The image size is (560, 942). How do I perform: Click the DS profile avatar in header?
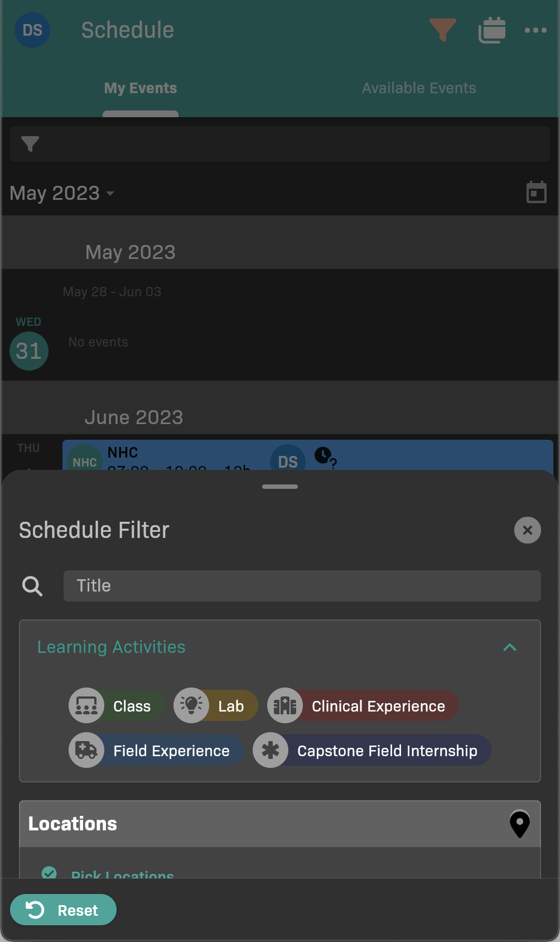coord(32,30)
